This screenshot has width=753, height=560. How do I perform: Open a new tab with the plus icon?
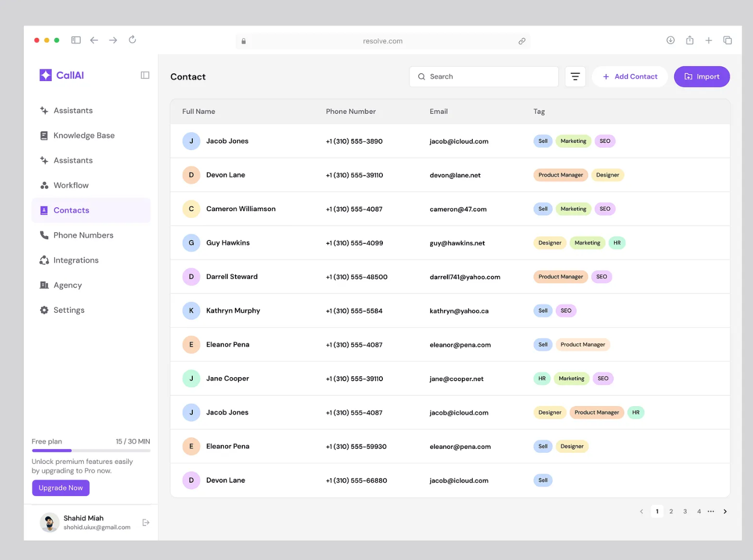[x=709, y=40]
